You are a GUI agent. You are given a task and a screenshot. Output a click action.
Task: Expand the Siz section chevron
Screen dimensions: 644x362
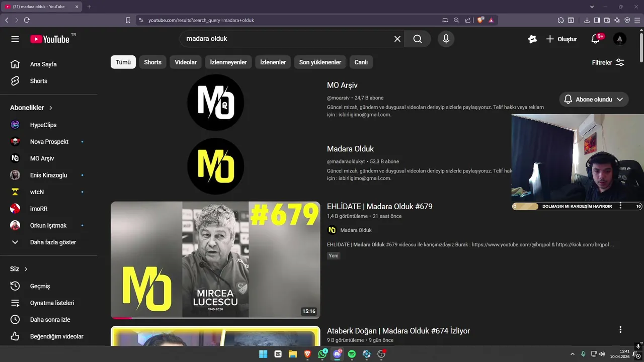(x=26, y=269)
